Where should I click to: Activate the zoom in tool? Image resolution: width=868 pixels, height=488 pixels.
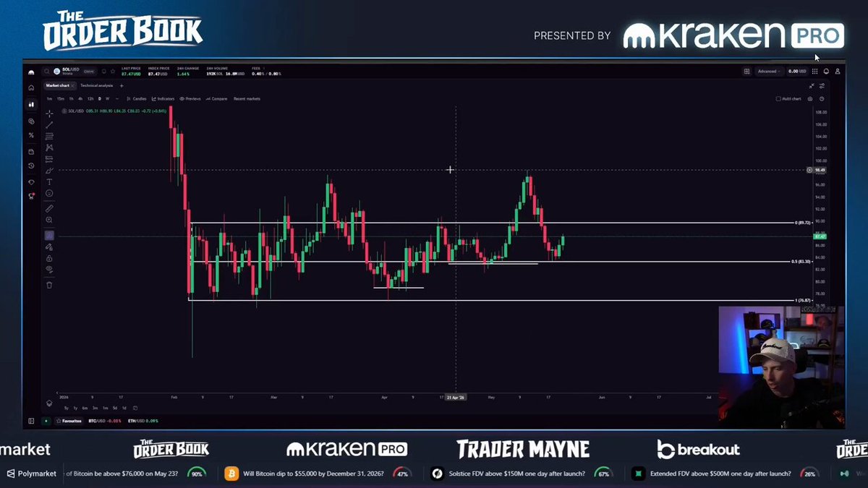click(49, 220)
